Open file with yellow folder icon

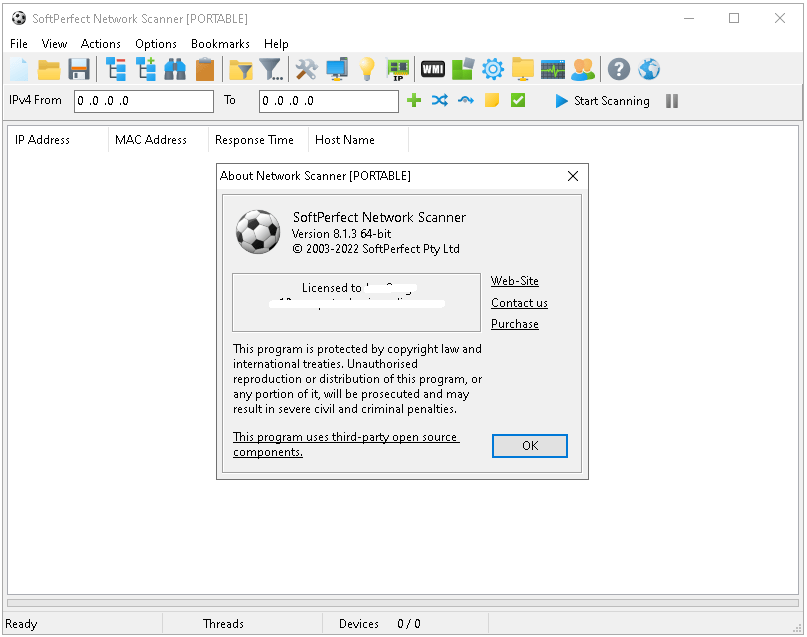click(49, 69)
